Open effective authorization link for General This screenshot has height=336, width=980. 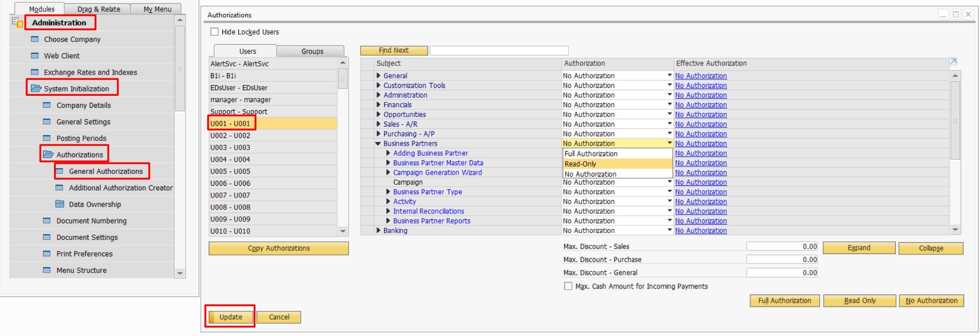click(x=701, y=76)
